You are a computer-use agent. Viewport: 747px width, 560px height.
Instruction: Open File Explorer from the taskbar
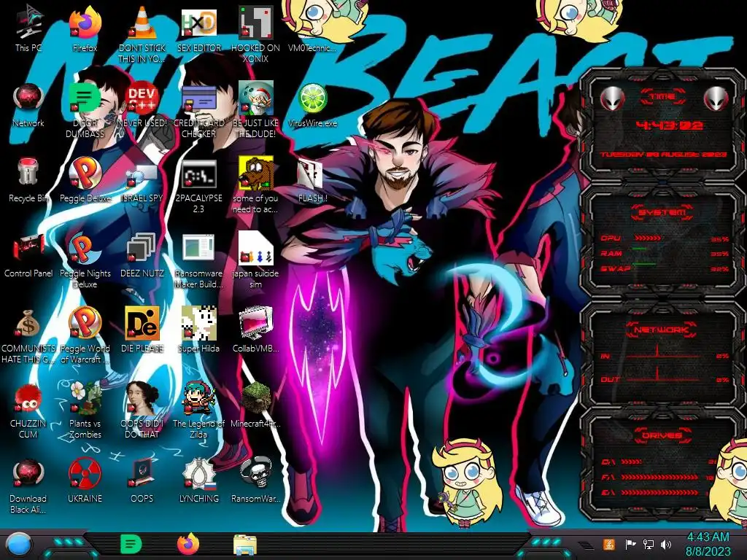click(x=245, y=545)
